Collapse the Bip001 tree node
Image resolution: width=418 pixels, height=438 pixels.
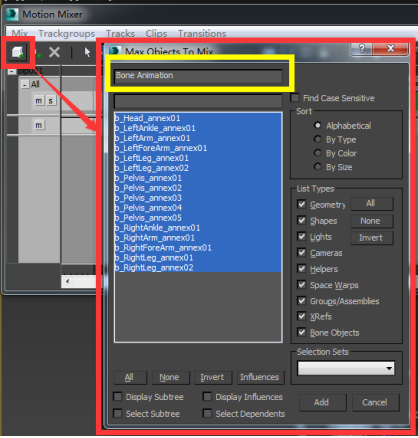tap(12, 71)
